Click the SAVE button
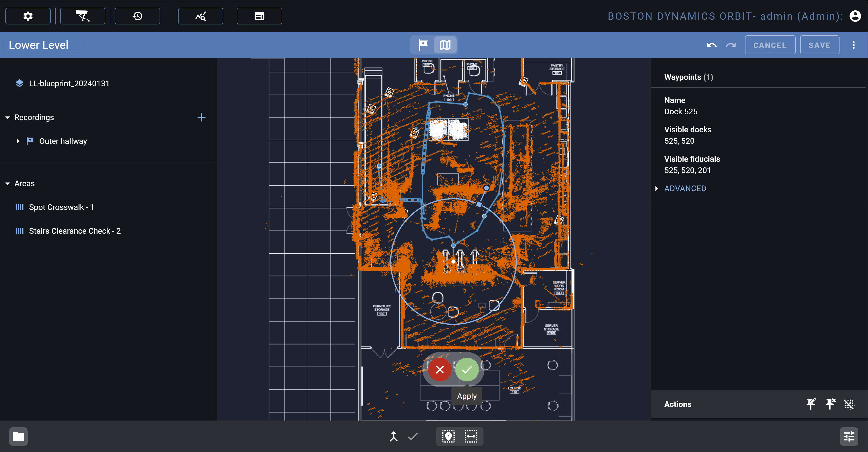868x452 pixels. click(820, 45)
